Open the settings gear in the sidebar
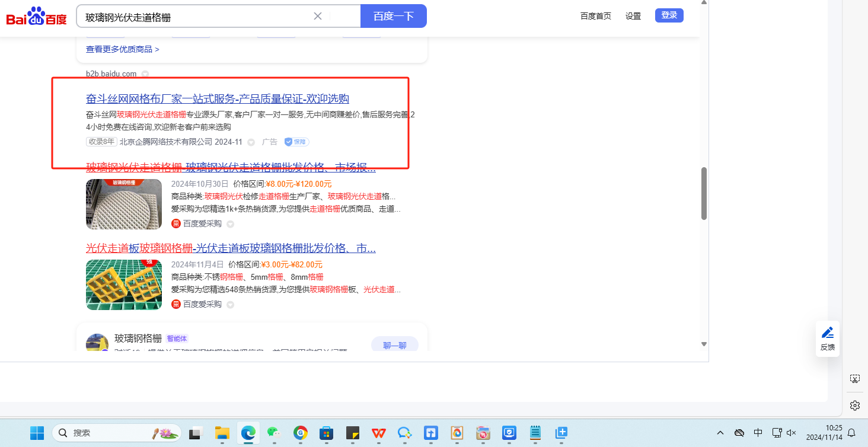Viewport: 868px width, 447px height. pyautogui.click(x=854, y=406)
